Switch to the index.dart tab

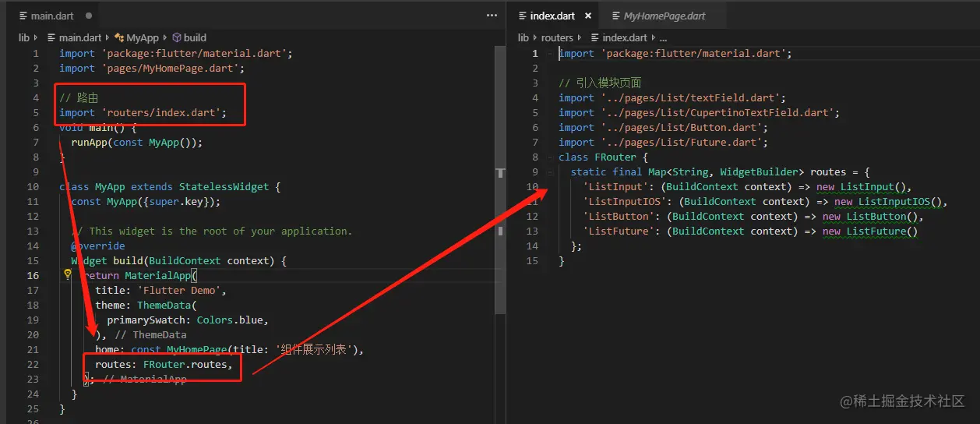(552, 16)
